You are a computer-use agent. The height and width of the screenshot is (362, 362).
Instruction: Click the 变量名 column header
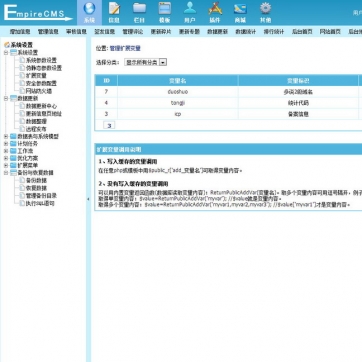178,81
